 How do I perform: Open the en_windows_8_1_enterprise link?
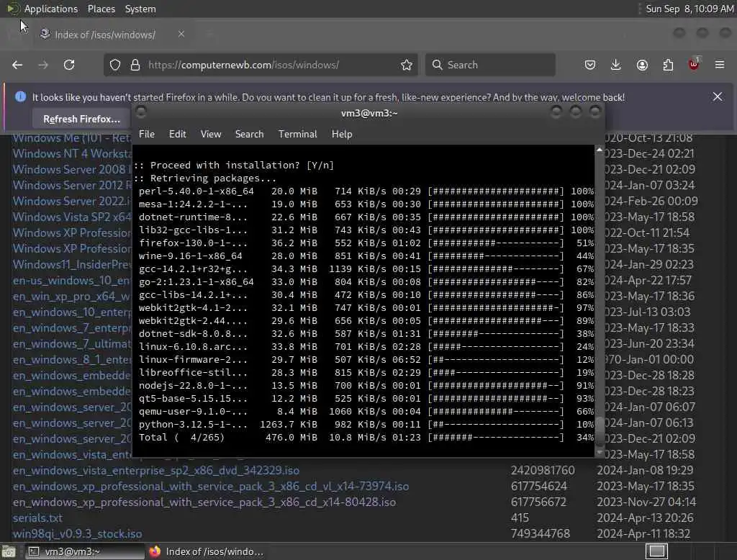coord(72,360)
